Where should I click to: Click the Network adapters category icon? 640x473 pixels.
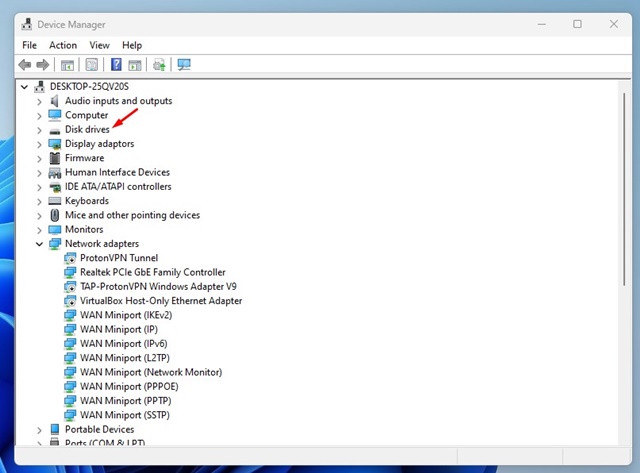[55, 244]
